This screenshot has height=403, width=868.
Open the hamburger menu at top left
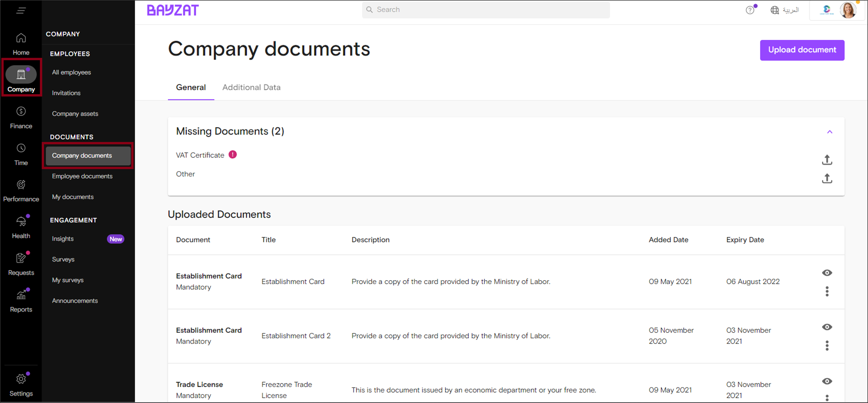21,10
